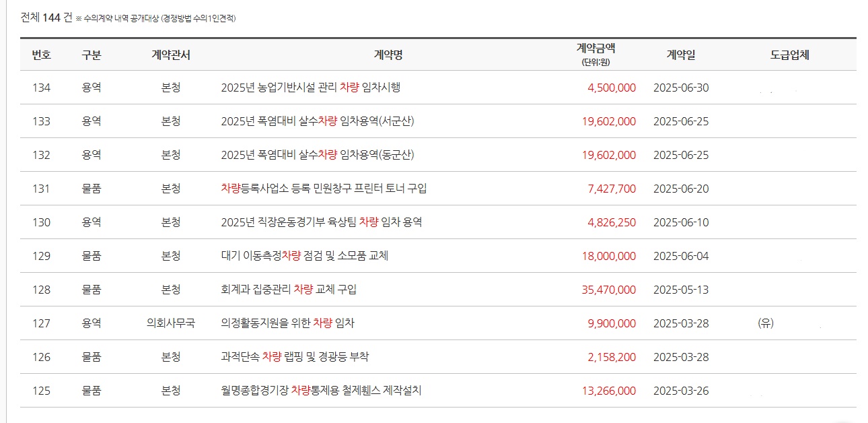Open the 살수차량 임차용역(서군산) contract
The image size is (868, 423).
click(x=317, y=121)
